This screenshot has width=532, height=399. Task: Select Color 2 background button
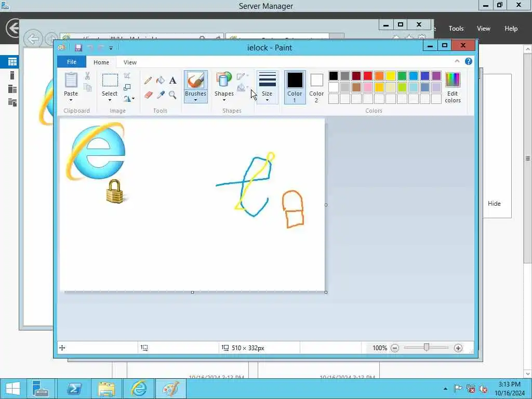[316, 87]
